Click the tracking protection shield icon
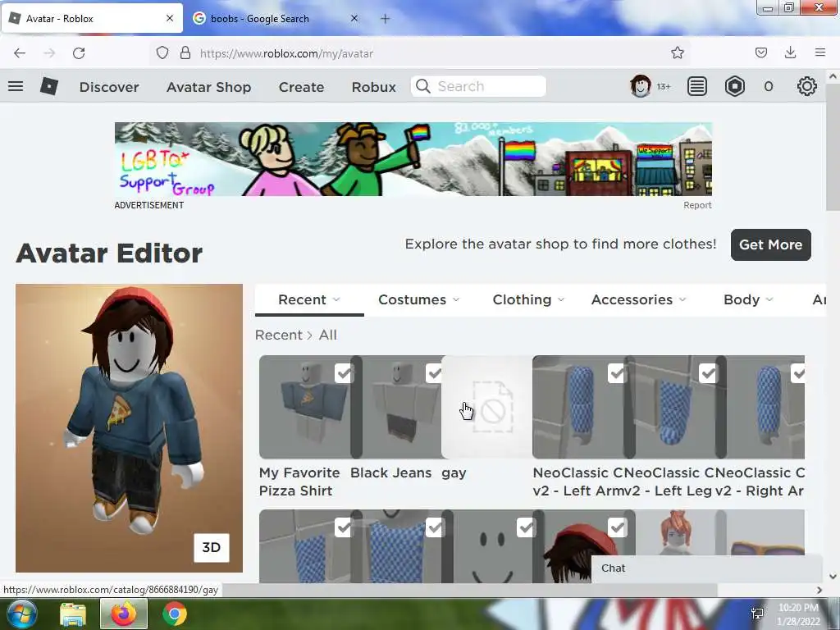This screenshot has height=630, width=840. tap(162, 53)
